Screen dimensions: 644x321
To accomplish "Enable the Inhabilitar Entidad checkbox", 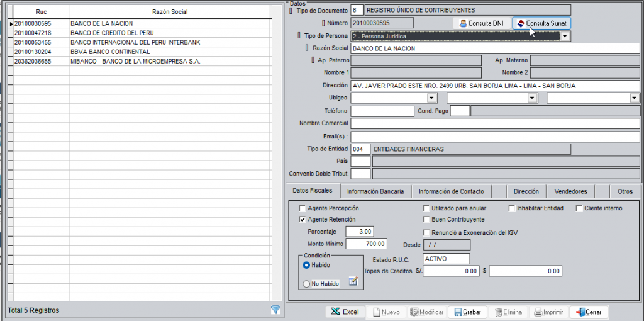I will (x=512, y=208).
